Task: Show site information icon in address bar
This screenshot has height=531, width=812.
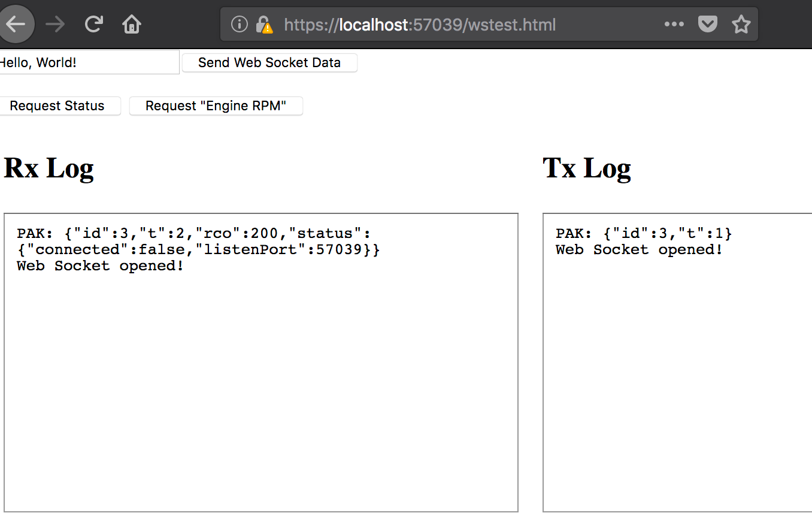Action: [239, 25]
